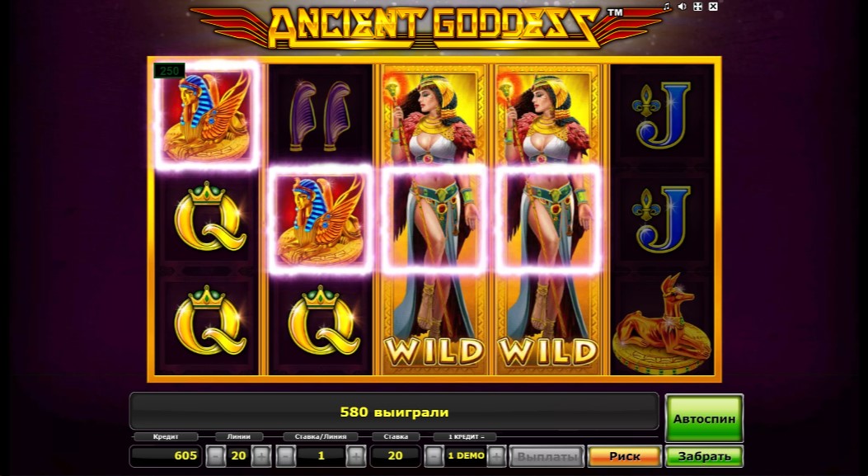Decrease number of Линии

pyautogui.click(x=215, y=456)
